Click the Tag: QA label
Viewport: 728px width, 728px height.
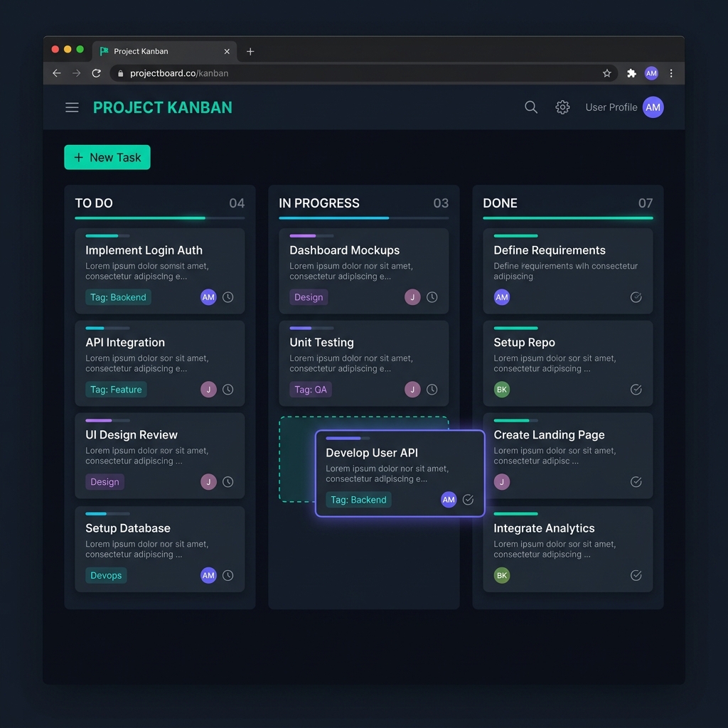311,390
